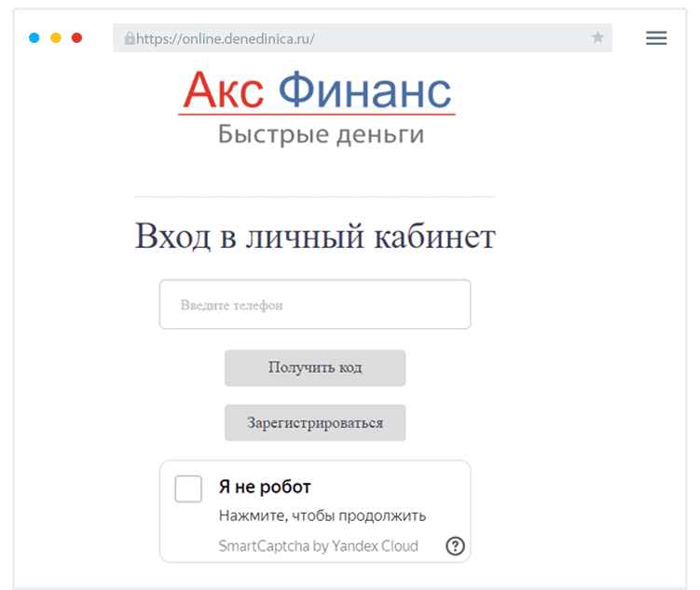Click the URL text online.denedinica.ru
The width and height of the screenshot is (700, 590).
[x=225, y=39]
